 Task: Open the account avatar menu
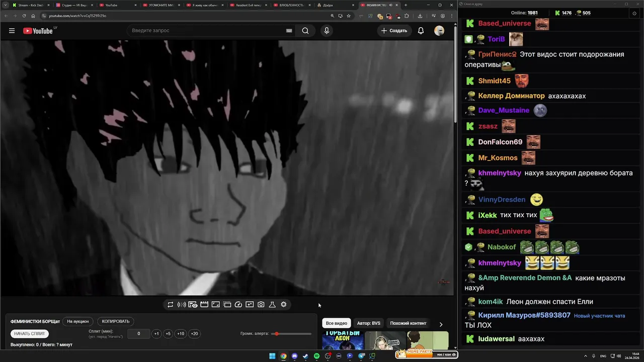pos(439,31)
